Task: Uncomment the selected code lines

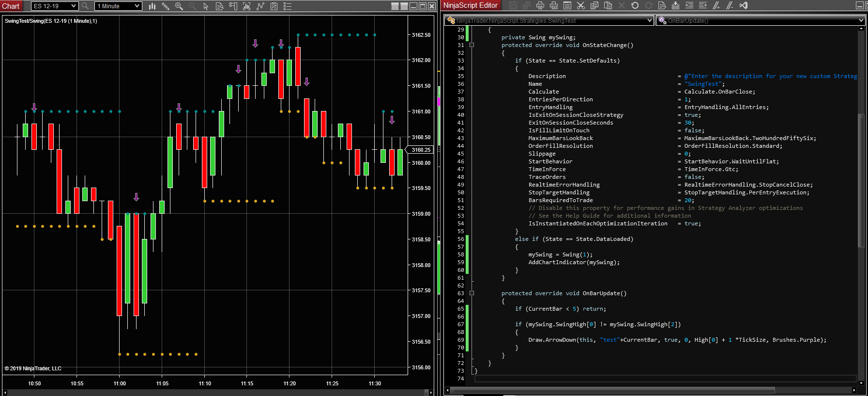Action: (730, 5)
